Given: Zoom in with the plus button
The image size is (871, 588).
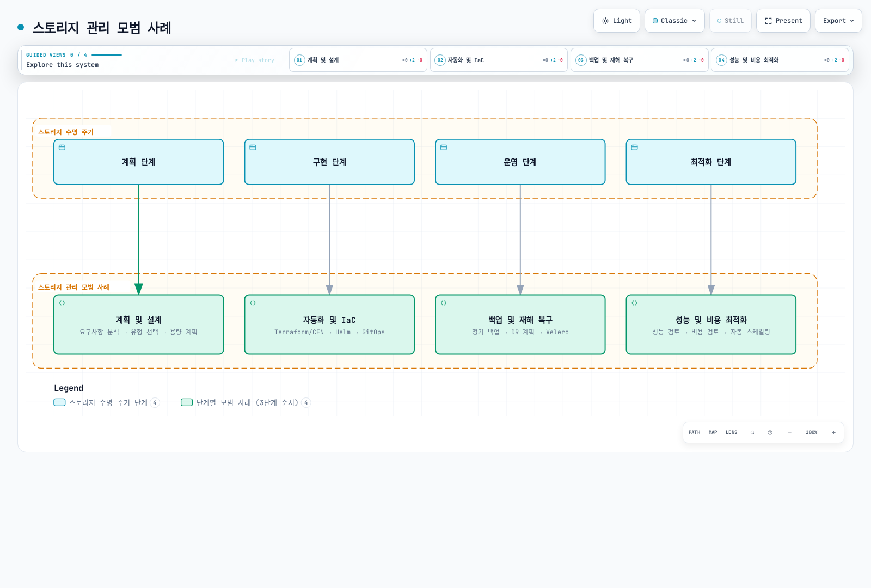Looking at the screenshot, I should coord(833,432).
